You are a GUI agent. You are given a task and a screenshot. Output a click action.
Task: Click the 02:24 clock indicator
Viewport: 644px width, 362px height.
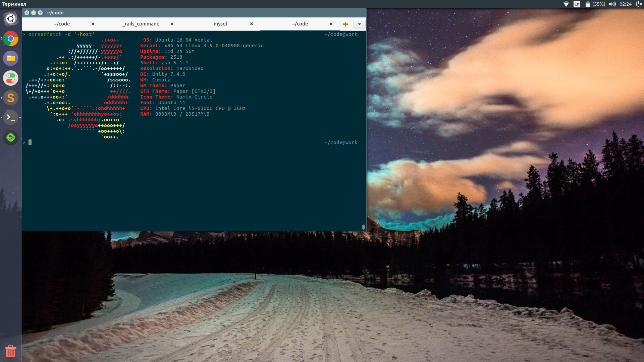click(626, 4)
